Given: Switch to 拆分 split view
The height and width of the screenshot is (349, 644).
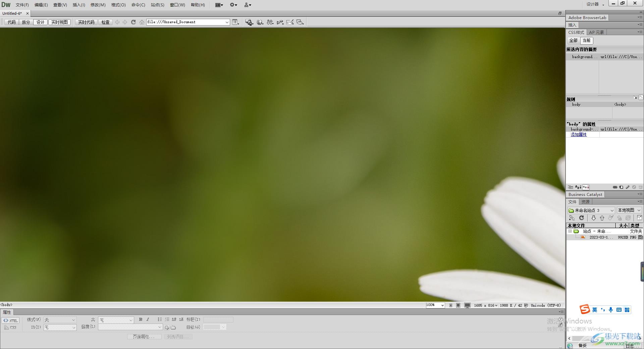Looking at the screenshot, I should click(26, 22).
